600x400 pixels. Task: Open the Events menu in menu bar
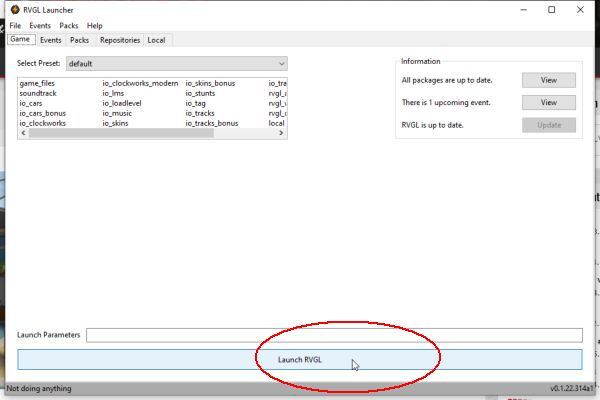40,26
